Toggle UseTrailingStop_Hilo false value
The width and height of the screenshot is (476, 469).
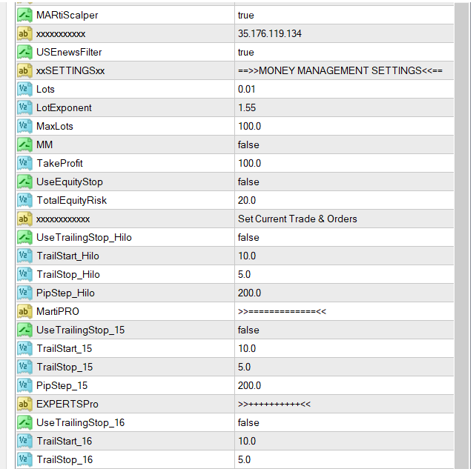tap(248, 237)
